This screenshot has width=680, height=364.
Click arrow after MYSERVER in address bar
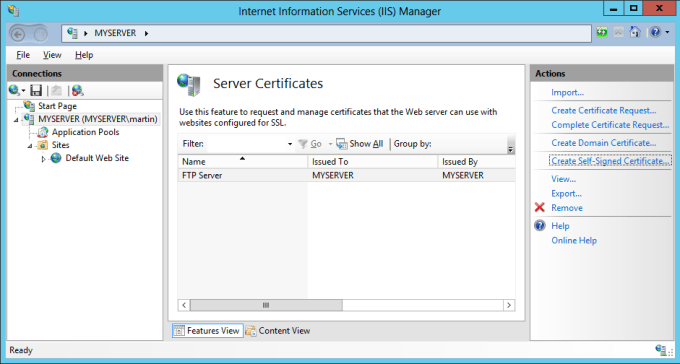[x=147, y=33]
